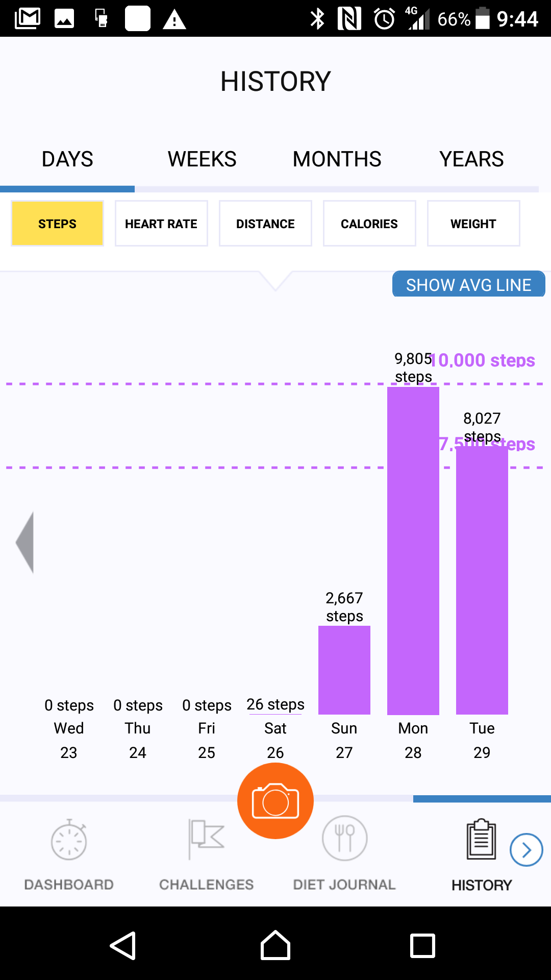Show the Calories history chart
The height and width of the screenshot is (980, 551).
(x=369, y=224)
